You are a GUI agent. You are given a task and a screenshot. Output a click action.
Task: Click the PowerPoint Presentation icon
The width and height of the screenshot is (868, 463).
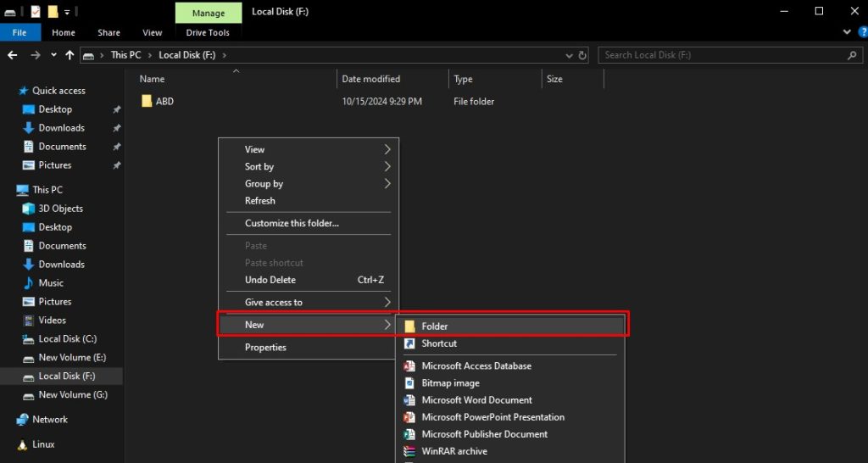pos(409,417)
